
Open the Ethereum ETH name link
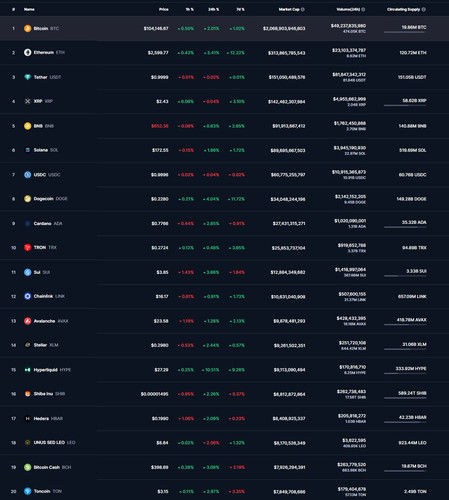[x=49, y=52]
